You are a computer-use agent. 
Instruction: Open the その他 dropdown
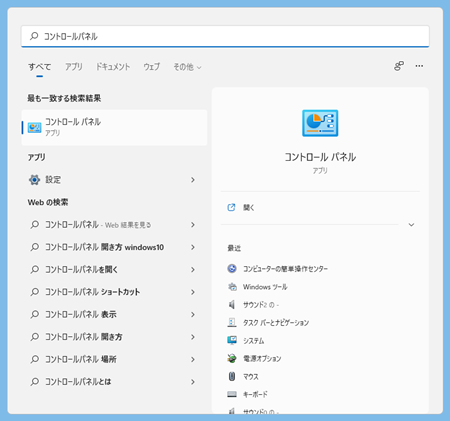coord(187,67)
